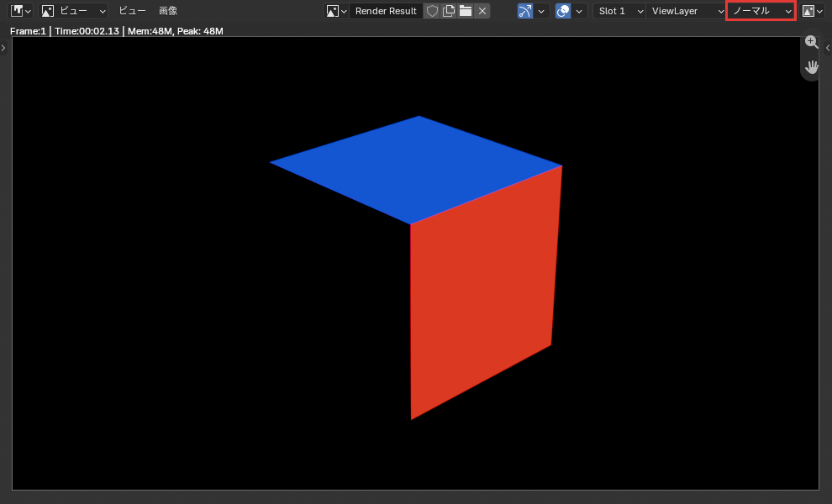This screenshot has width=832, height=504.
Task: Click the Mem:48M, Peak: 48M text
Action: (176, 31)
